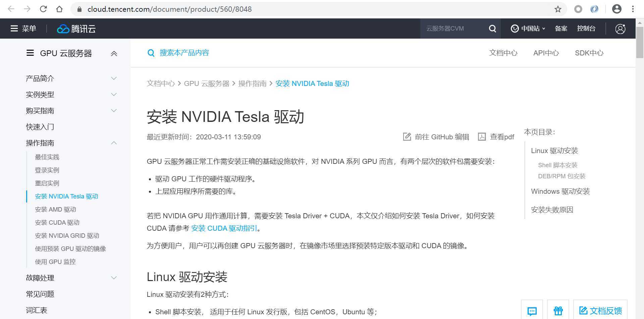Select 安装 NVIDIA Tesla 驱动 sidebar item
Image resolution: width=644 pixels, height=319 pixels.
(66, 196)
